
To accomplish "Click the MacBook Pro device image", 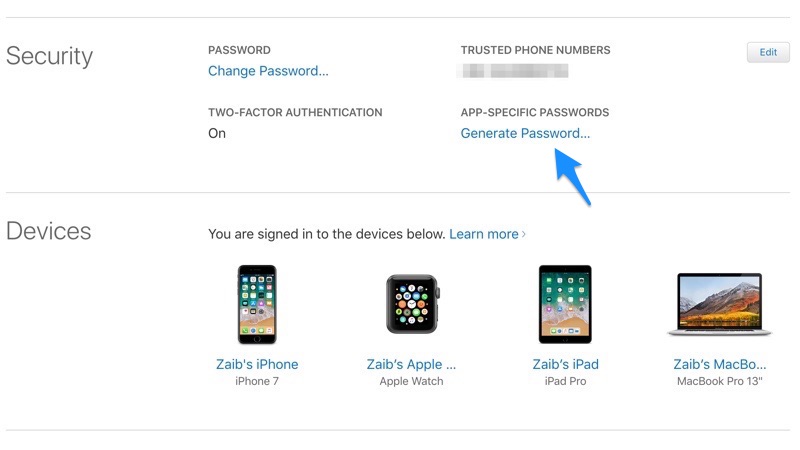I will click(x=719, y=304).
